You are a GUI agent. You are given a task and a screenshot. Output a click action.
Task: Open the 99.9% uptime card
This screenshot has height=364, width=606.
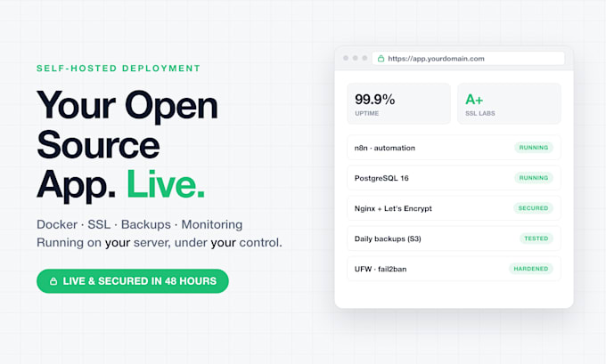(x=398, y=104)
